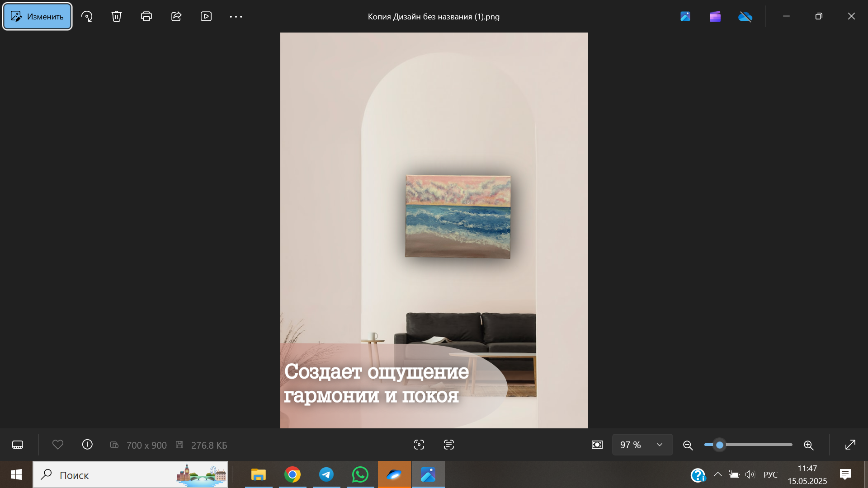Select Photos app in taskbar
This screenshot has height=488, width=868.
(x=428, y=474)
